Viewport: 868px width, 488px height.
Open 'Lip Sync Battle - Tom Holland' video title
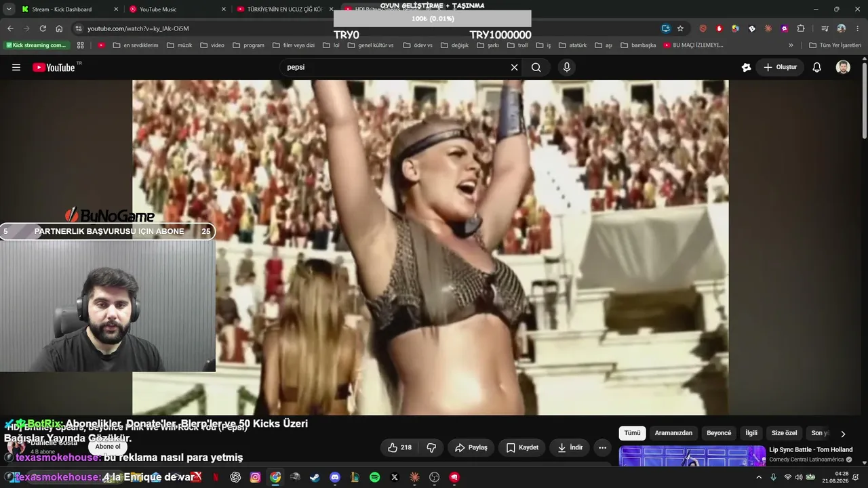[811, 450]
